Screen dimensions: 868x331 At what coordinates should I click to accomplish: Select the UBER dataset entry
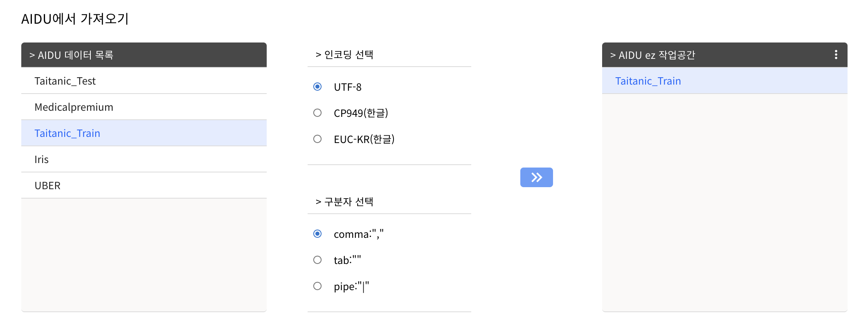point(144,186)
